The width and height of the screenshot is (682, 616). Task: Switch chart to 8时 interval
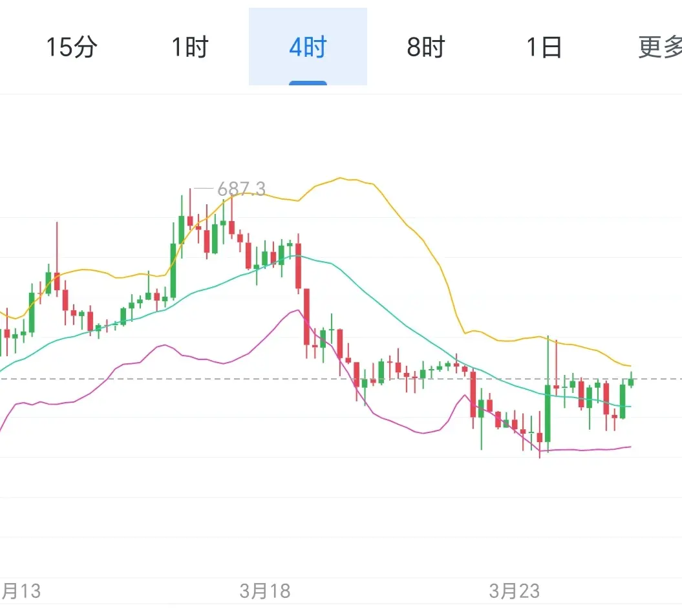click(426, 47)
